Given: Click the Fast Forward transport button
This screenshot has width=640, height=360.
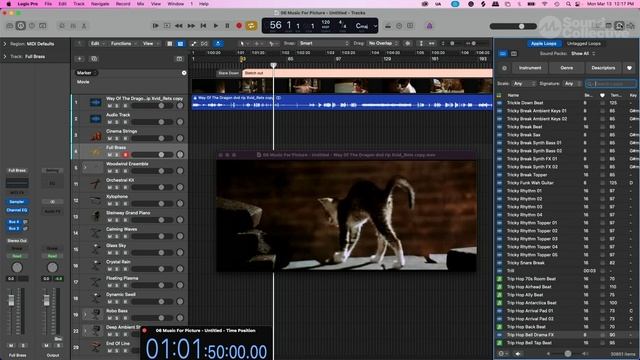Looking at the screenshot, I should click(191, 26).
